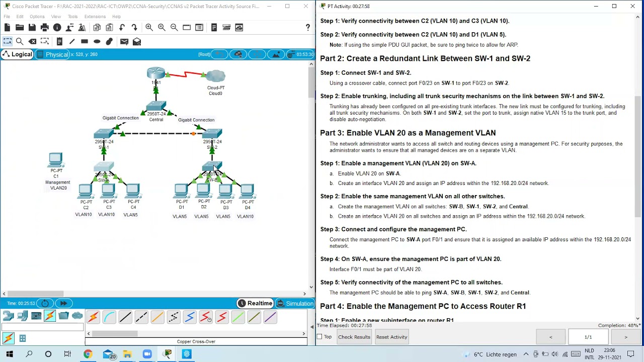Select the C1 Management PC

(x=55, y=160)
